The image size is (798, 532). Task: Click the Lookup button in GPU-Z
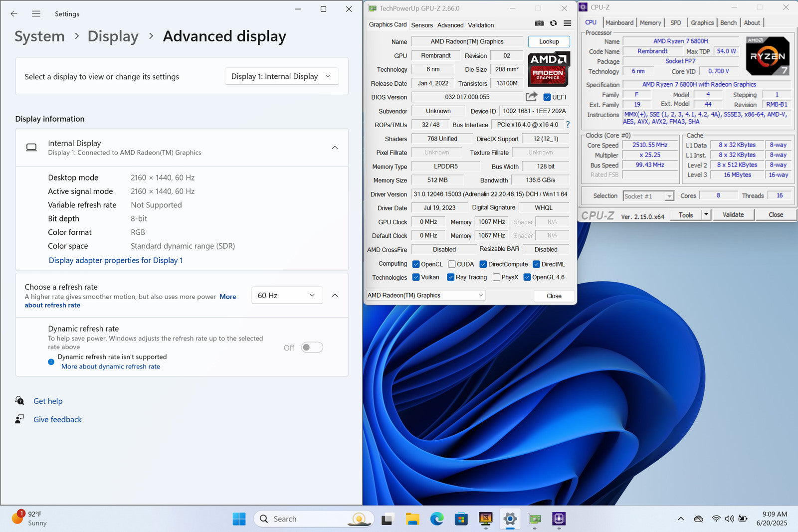(549, 42)
